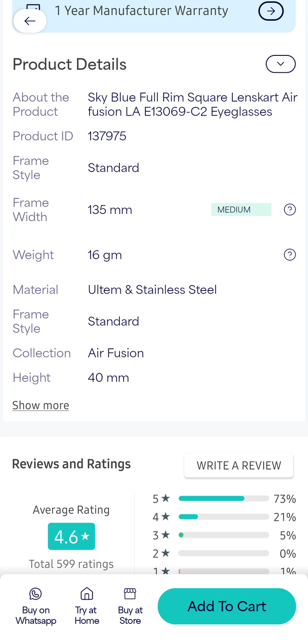Tap the Buy at Store icon
The width and height of the screenshot is (308, 644).
[130, 593]
